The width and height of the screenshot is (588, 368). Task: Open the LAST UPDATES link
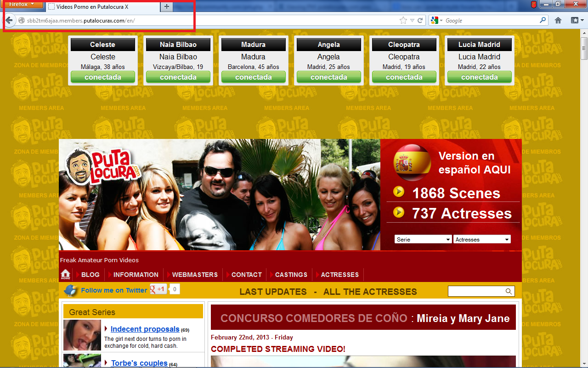273,292
